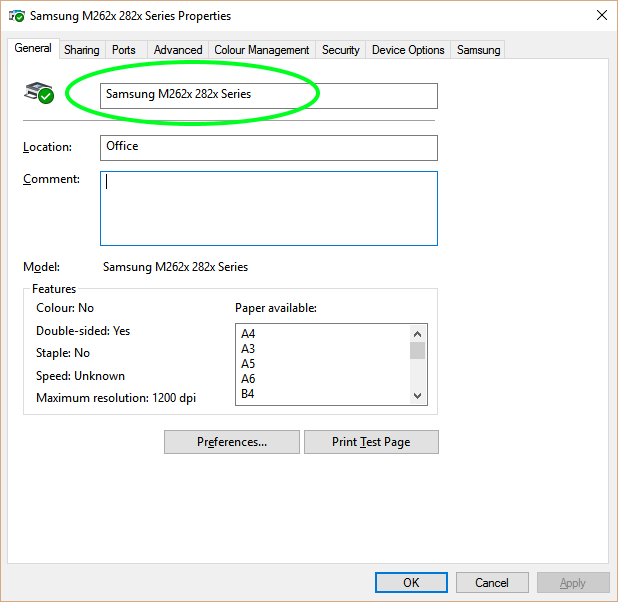Confirm with the OK button
This screenshot has height=602, width=618.
pyautogui.click(x=411, y=583)
